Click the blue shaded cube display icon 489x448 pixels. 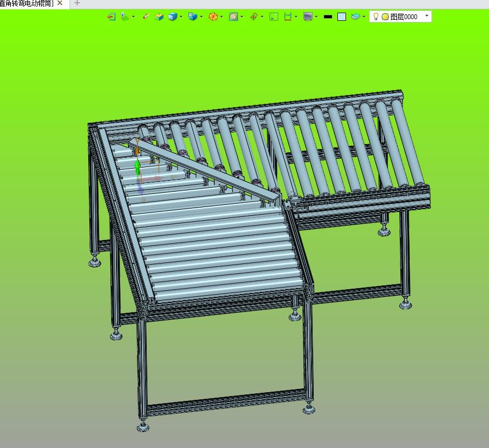pos(172,16)
